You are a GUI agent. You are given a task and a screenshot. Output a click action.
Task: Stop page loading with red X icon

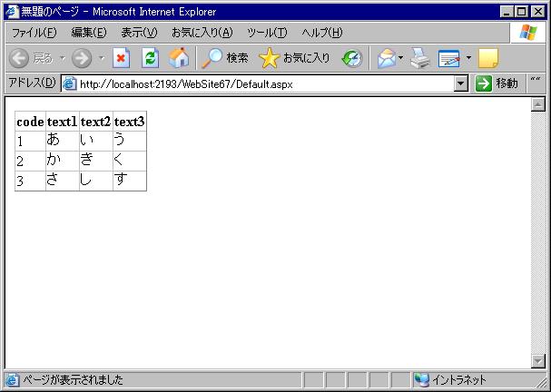(122, 58)
